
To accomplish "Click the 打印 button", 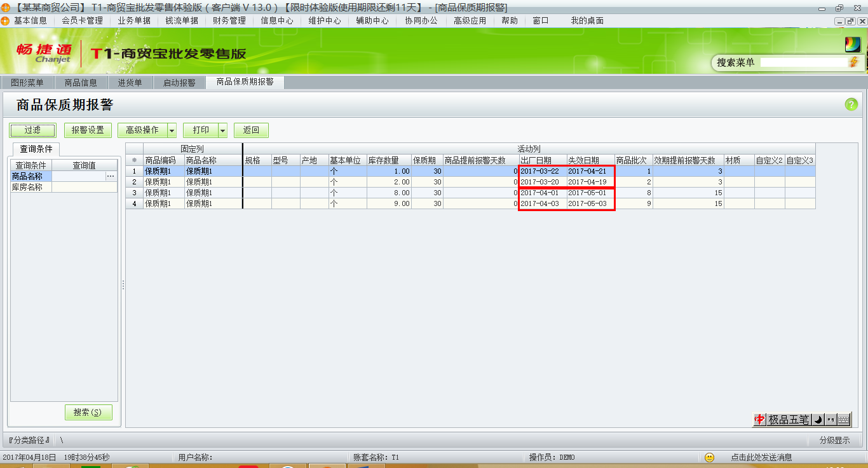I will click(201, 130).
